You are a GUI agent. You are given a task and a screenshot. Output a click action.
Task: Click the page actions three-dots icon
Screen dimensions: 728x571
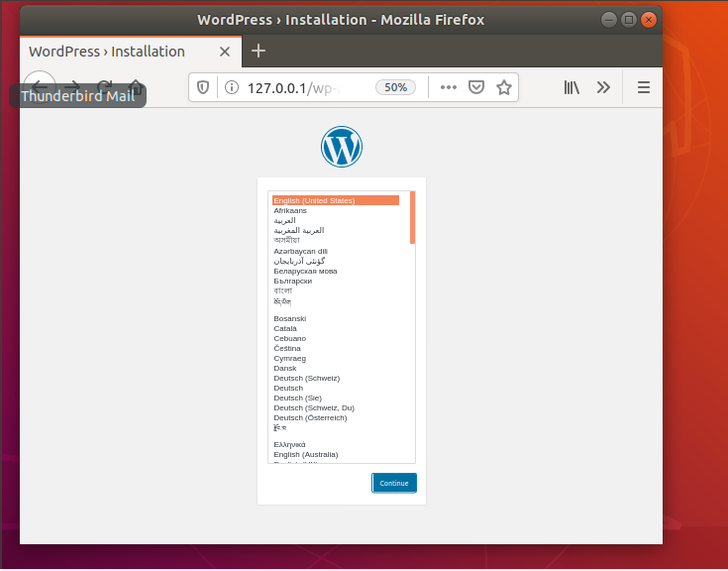(448, 87)
